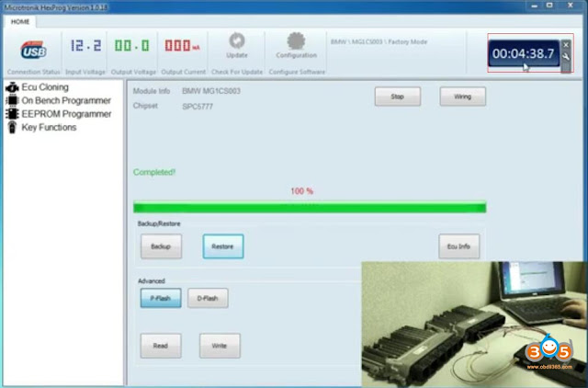
Task: Click the Check For Update label
Action: (x=237, y=72)
